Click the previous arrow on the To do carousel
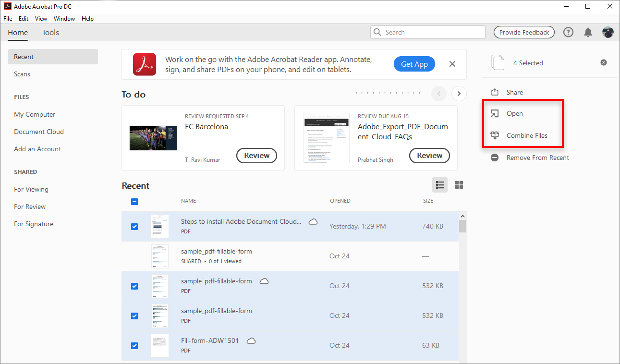Viewport: 620px width, 364px height. (438, 94)
